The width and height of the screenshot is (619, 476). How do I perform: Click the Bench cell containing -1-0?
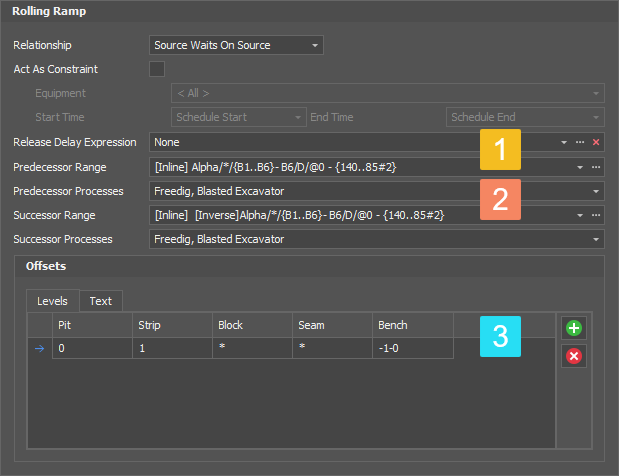[x=411, y=348]
